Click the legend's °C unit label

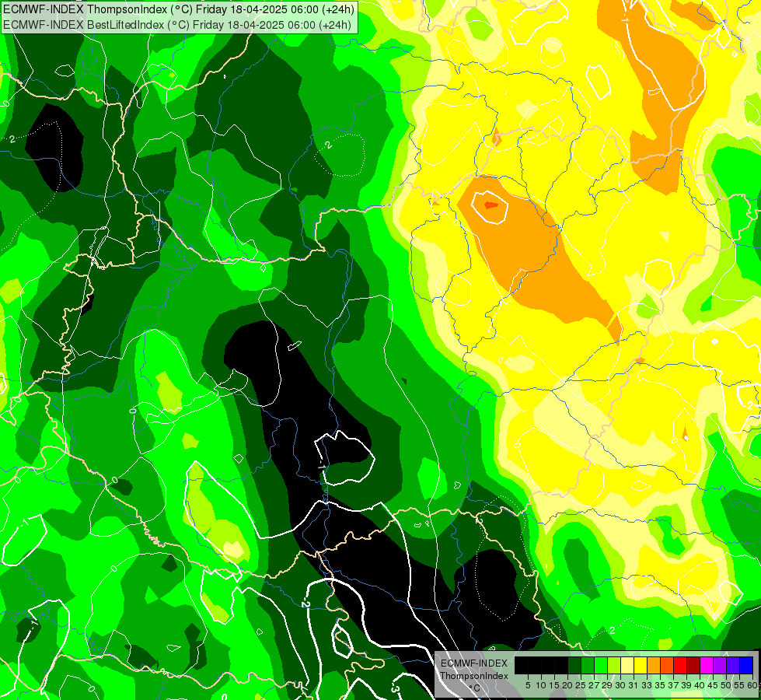[475, 688]
